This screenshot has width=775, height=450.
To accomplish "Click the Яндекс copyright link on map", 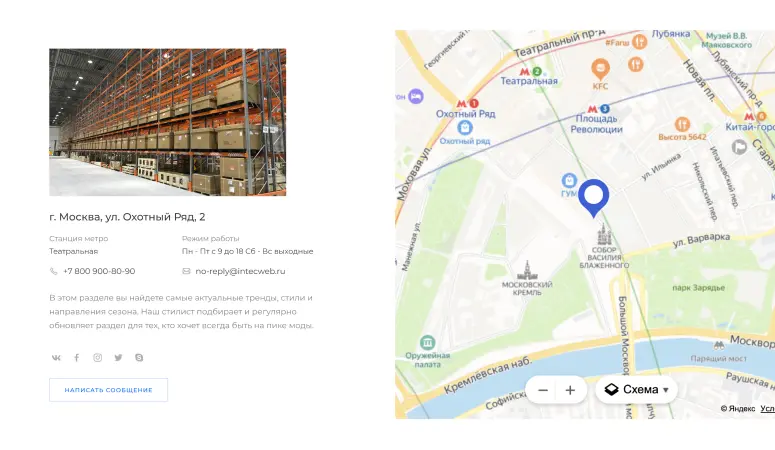I will (x=738, y=408).
